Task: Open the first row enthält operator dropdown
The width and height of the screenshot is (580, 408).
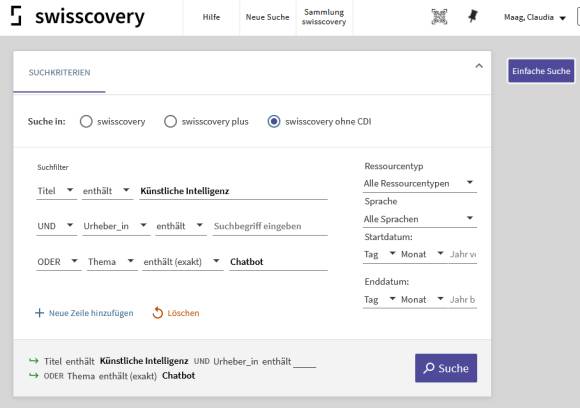Action: pyautogui.click(x=107, y=191)
